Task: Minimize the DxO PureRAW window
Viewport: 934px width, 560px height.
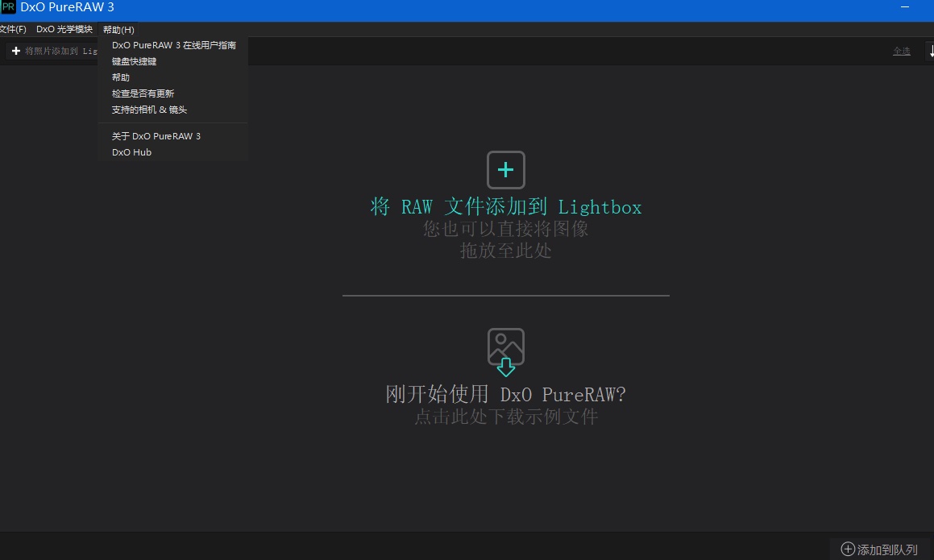Action: point(905,7)
